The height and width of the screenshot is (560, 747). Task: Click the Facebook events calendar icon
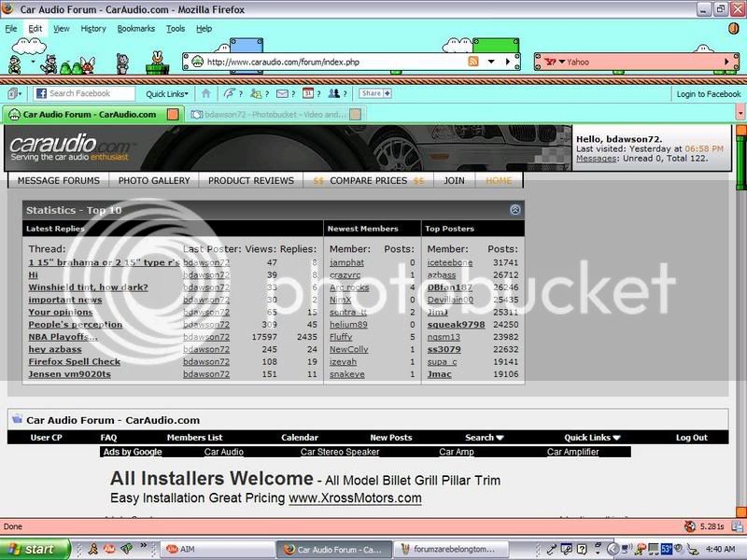(x=308, y=93)
